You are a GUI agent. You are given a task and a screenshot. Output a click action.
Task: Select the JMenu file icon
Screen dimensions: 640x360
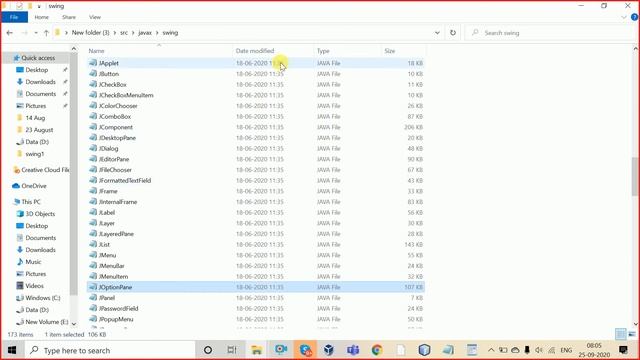point(93,255)
